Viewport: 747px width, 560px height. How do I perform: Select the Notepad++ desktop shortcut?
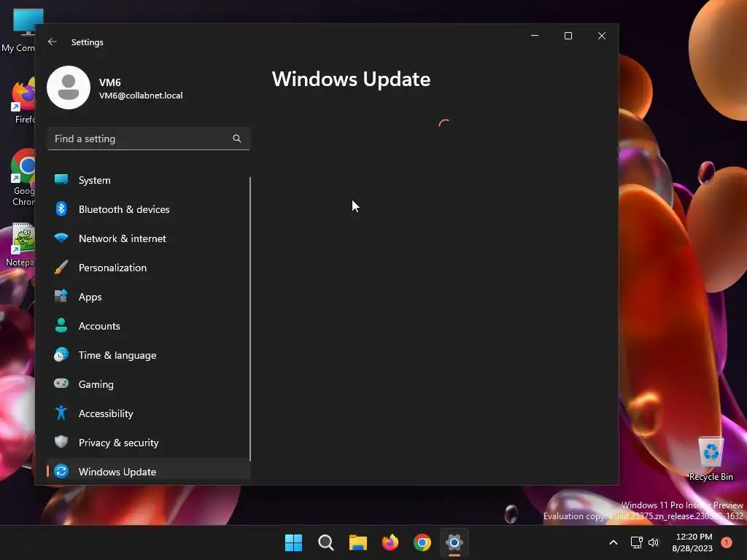20,245
